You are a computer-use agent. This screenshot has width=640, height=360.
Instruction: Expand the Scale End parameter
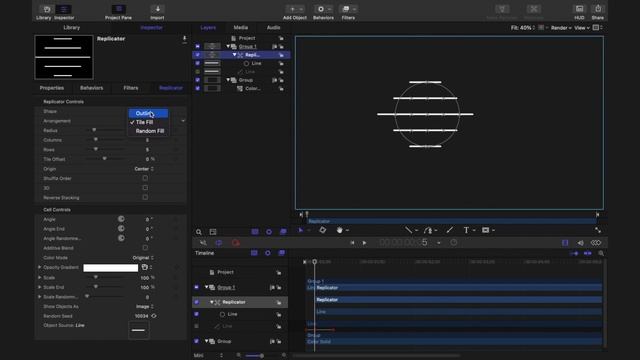click(x=40, y=287)
